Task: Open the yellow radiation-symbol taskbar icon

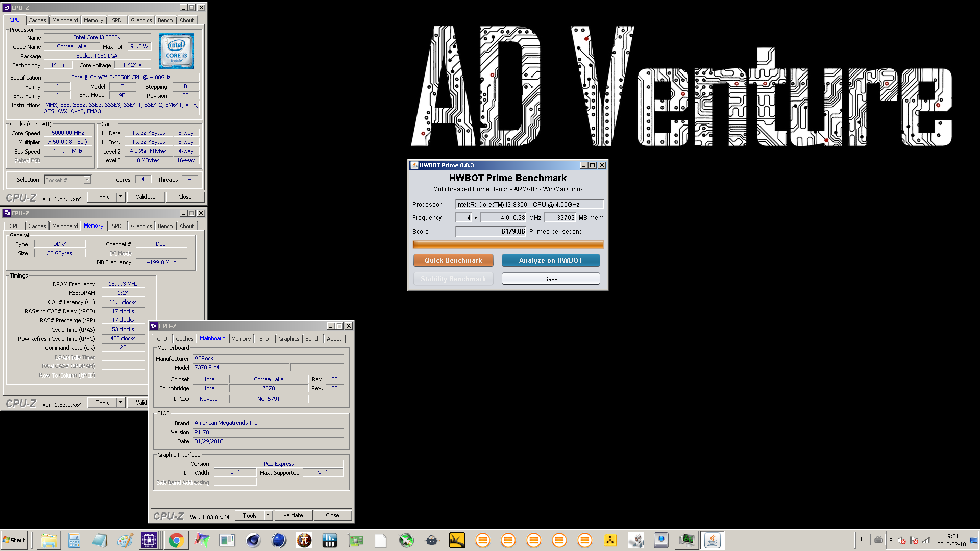Action: [610, 540]
